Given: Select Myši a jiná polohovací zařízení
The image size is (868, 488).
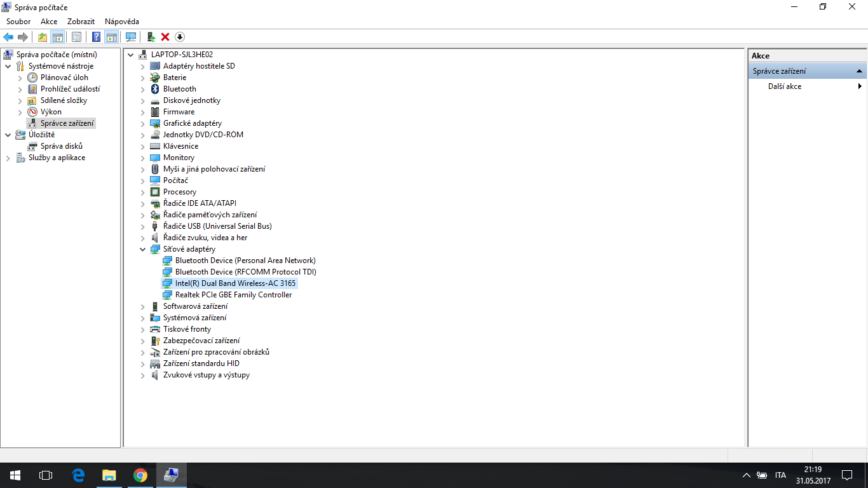Looking at the screenshot, I should [214, 169].
